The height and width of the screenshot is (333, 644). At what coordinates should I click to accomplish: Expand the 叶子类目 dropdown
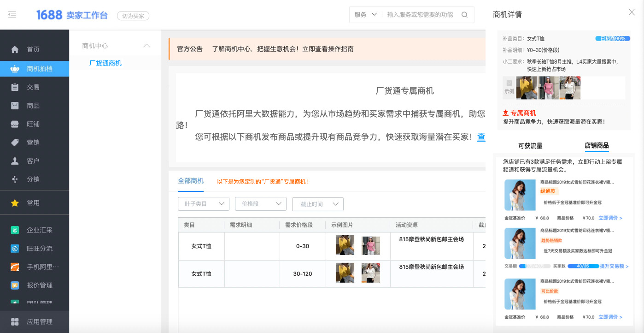204,204
